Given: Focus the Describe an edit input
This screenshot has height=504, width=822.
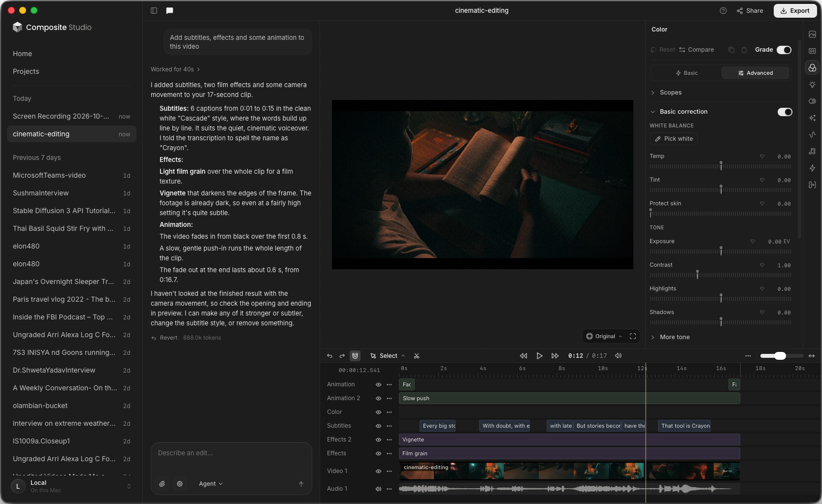Looking at the screenshot, I should click(x=231, y=453).
